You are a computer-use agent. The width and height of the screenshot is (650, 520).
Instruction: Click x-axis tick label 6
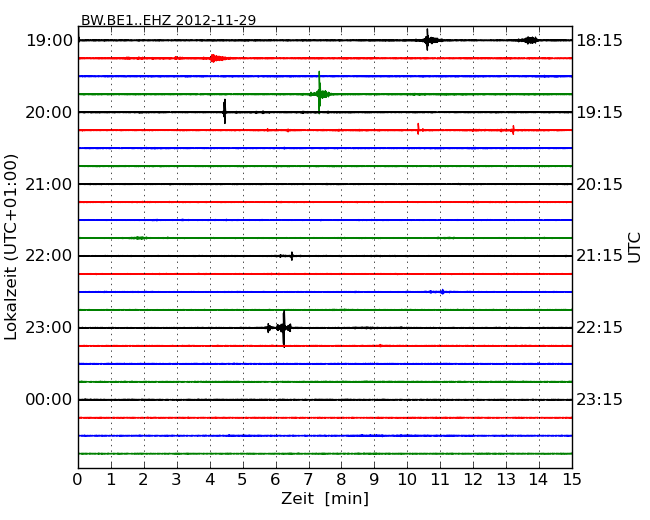tap(275, 479)
